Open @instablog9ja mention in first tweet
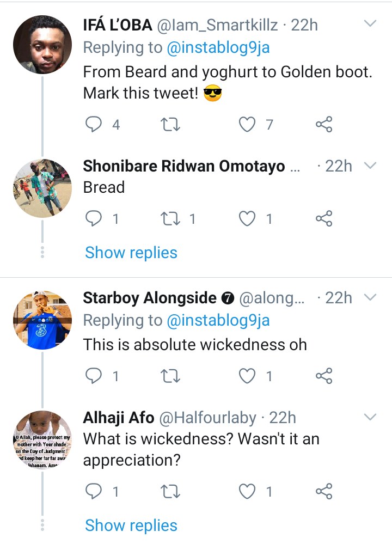392x550 pixels. point(218,48)
